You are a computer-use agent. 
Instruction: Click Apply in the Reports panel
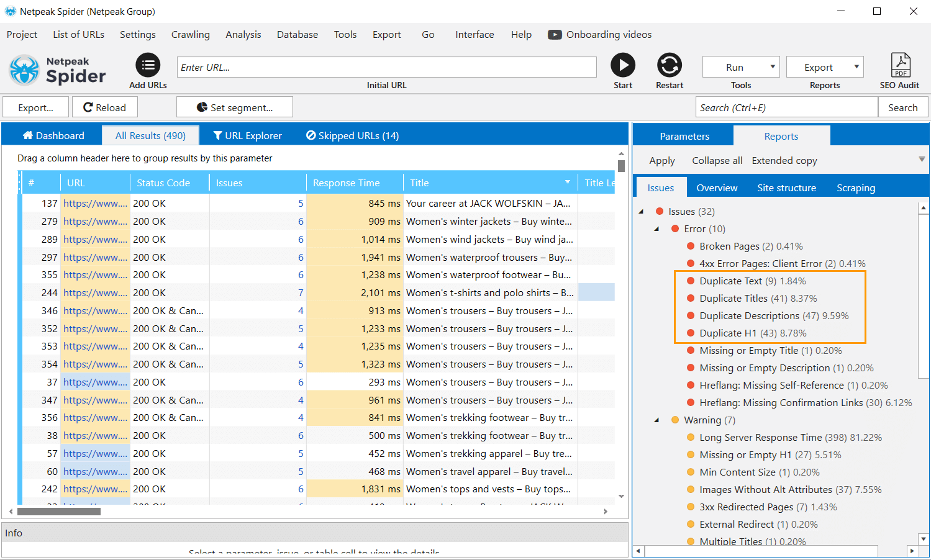click(x=662, y=161)
